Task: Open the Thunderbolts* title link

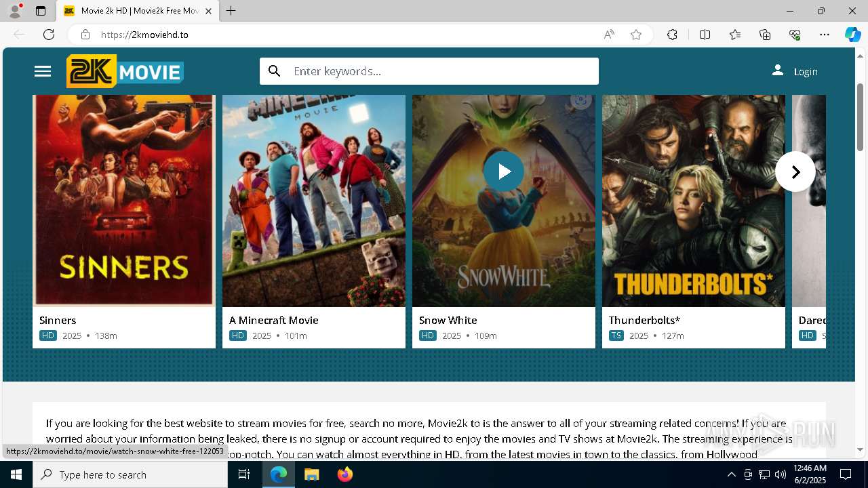Action: [644, 320]
